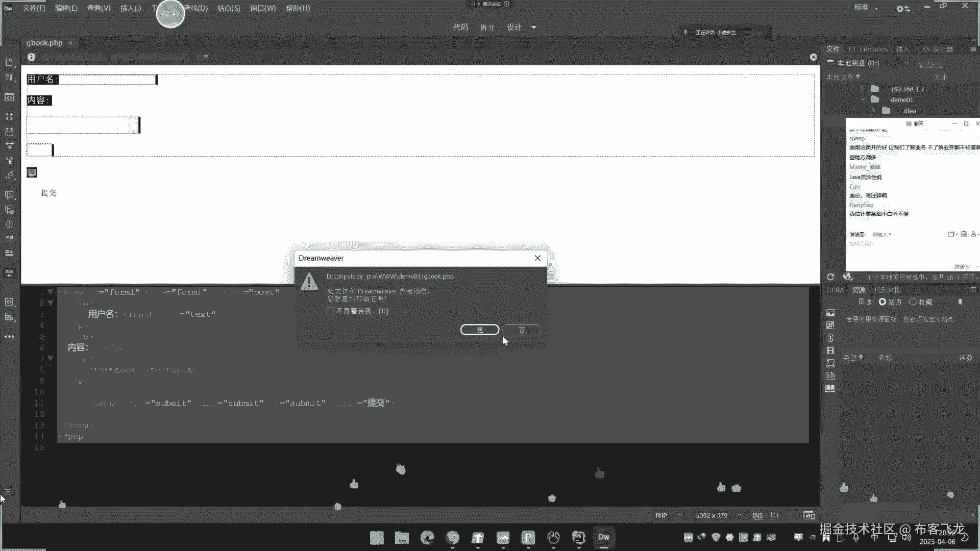Check the 不再警告我 checkbox
980x551 pixels.
click(330, 311)
